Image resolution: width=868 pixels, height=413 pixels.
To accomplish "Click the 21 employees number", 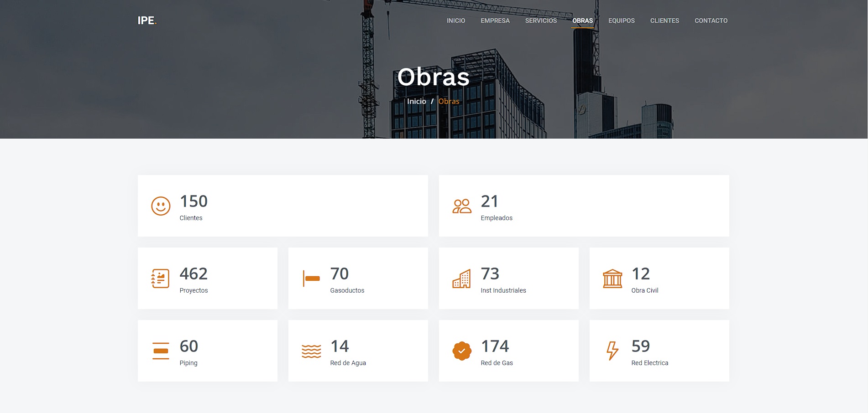I will pyautogui.click(x=490, y=201).
